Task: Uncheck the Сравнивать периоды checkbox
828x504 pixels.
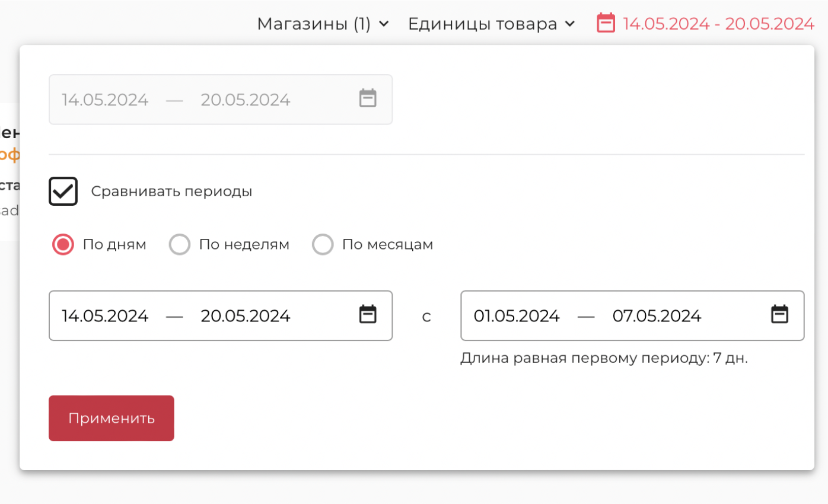Action: [x=63, y=192]
